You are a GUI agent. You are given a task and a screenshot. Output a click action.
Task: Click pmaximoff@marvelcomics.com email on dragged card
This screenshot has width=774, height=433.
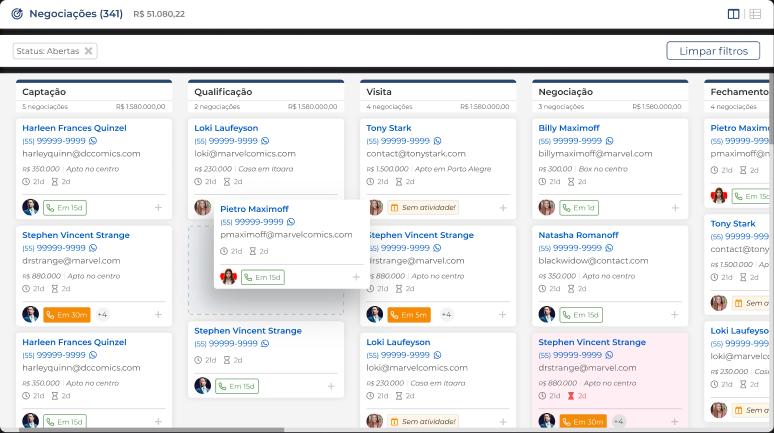[x=286, y=235]
